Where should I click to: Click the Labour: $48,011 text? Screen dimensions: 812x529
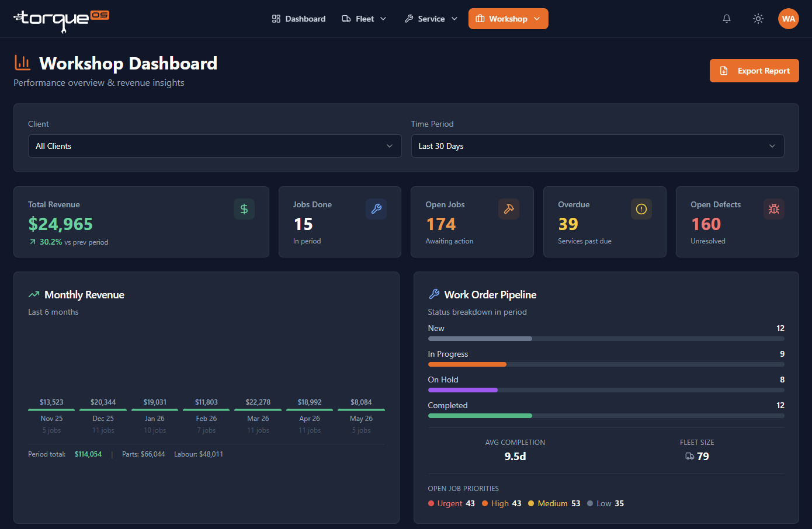[199, 454]
